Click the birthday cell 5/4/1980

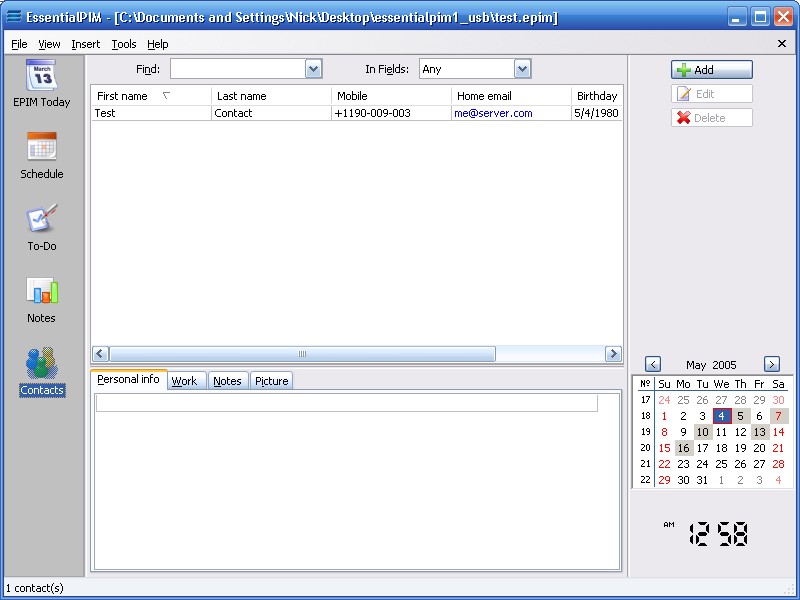[596, 113]
